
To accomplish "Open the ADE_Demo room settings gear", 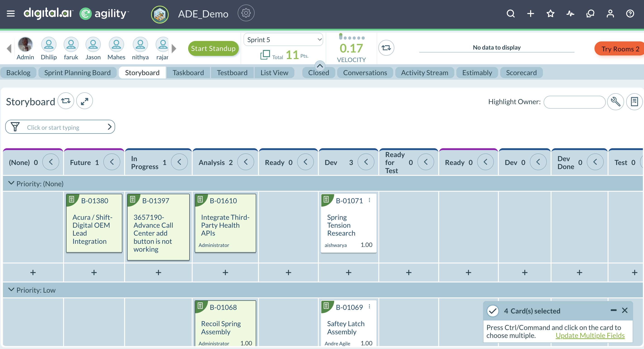I will 246,13.
